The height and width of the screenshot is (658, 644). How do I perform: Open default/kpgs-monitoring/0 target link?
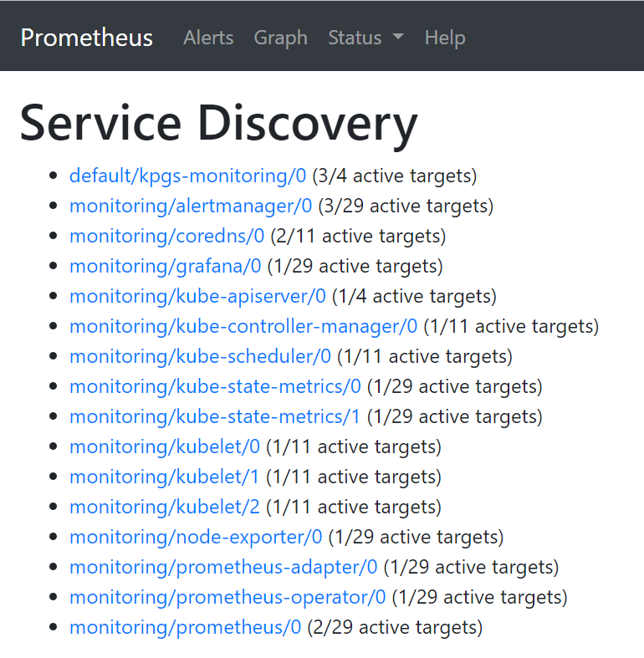[187, 176]
